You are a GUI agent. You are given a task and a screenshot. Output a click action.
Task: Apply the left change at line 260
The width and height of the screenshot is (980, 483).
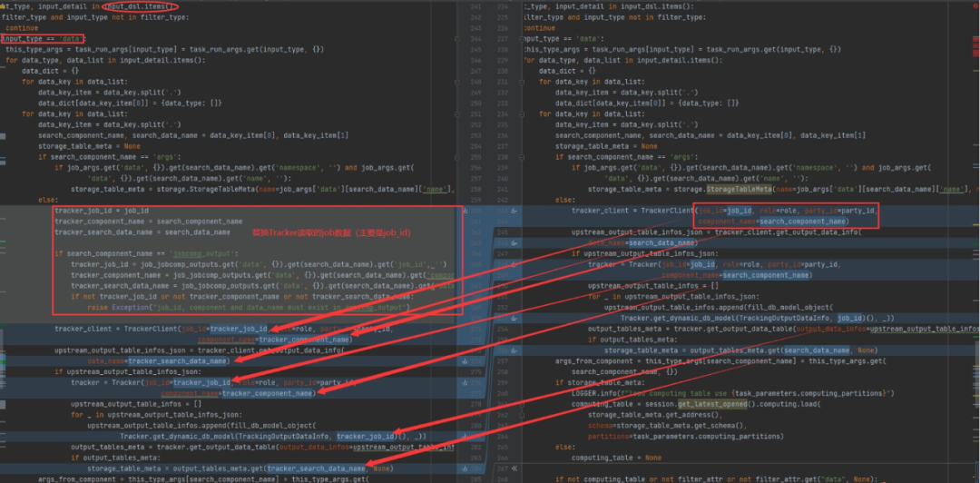pos(465,211)
